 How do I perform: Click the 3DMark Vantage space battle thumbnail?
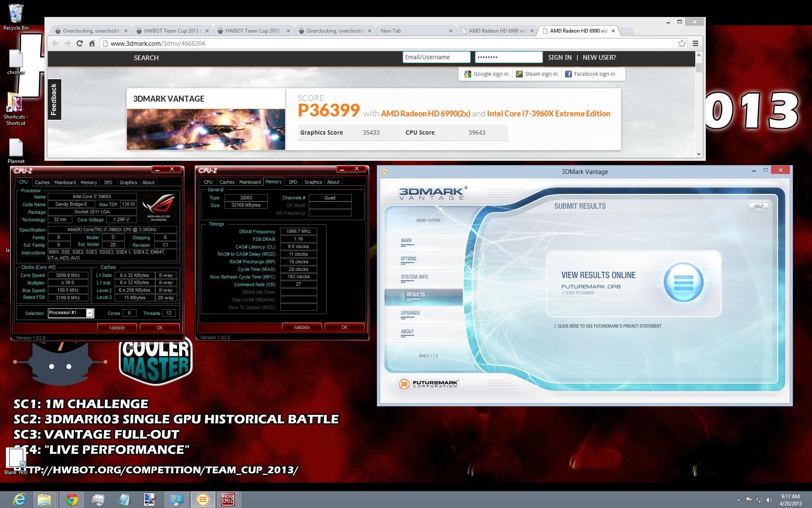[x=206, y=130]
